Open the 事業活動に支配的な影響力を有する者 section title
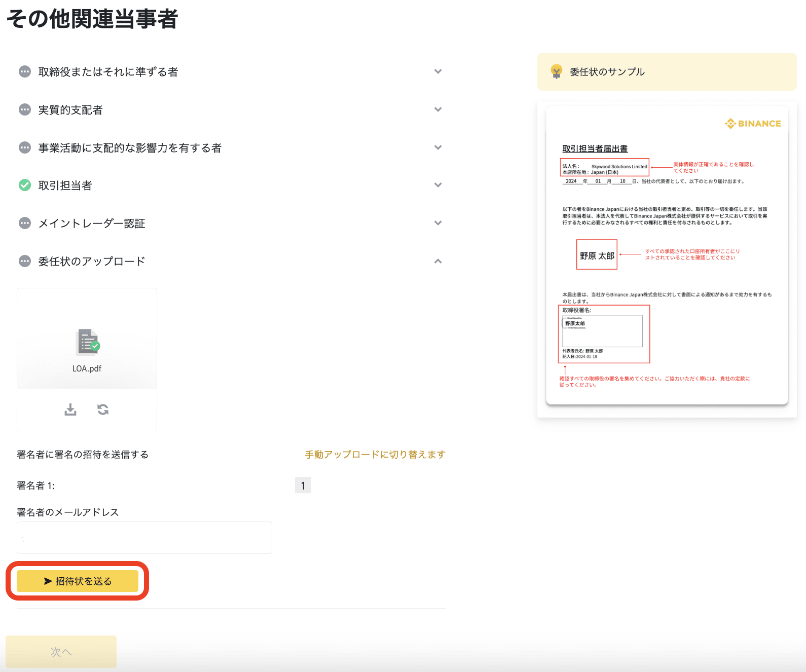806x672 pixels. 130,148
